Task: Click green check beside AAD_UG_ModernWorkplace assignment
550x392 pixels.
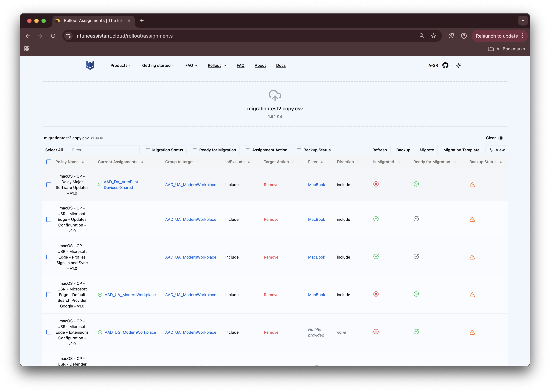Action: click(x=100, y=332)
